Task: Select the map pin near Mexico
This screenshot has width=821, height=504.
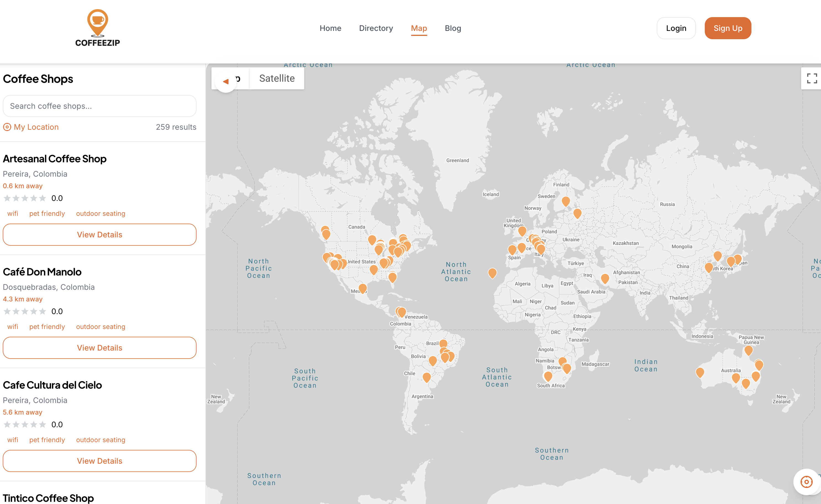Action: pos(363,288)
